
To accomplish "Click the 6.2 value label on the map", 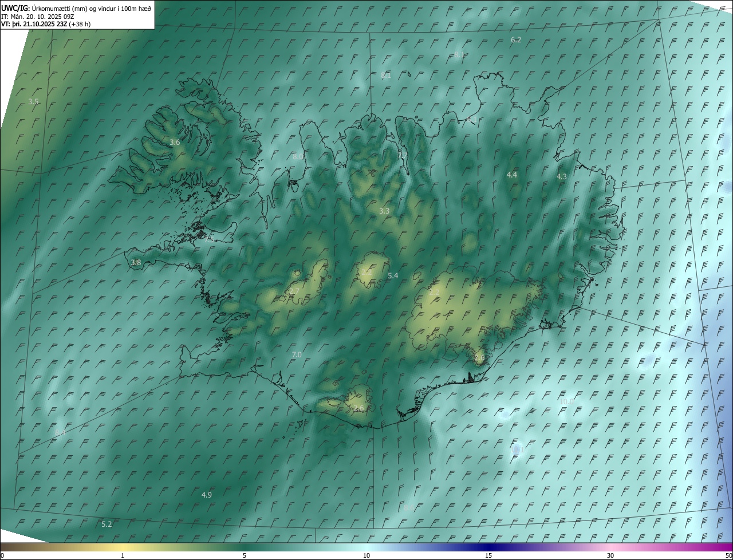I will tap(516, 40).
